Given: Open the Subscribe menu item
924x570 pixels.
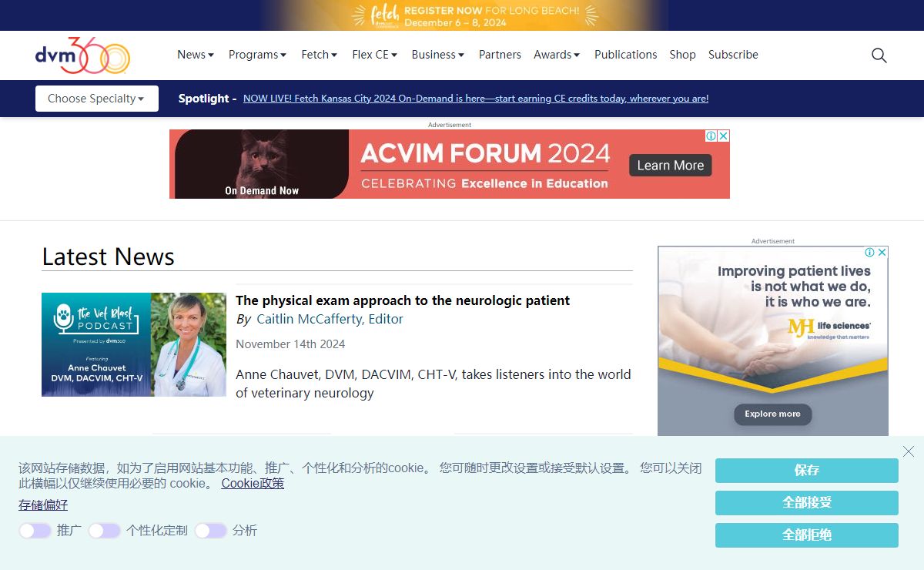Looking at the screenshot, I should coord(733,55).
